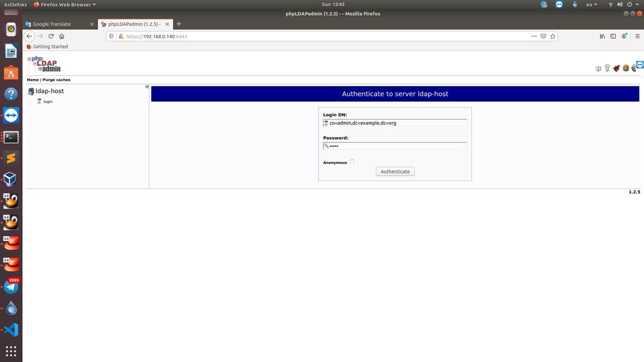This screenshot has width=644, height=362.
Task: Launch Sublime Text from the dock
Action: pyautogui.click(x=11, y=158)
